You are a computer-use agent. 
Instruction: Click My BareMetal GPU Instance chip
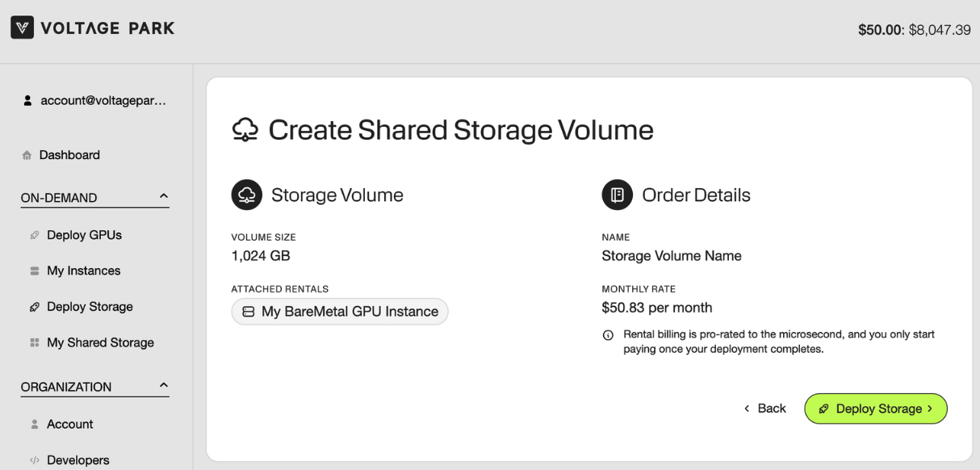(x=340, y=312)
